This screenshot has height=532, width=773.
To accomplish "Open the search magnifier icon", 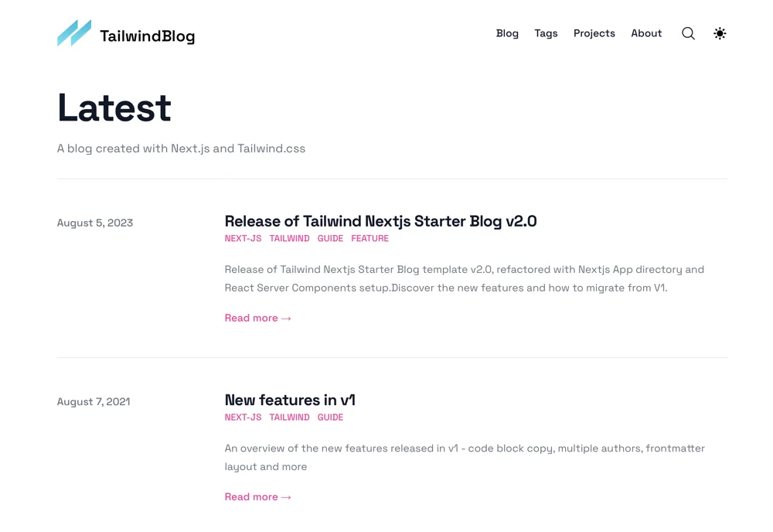I will [688, 33].
